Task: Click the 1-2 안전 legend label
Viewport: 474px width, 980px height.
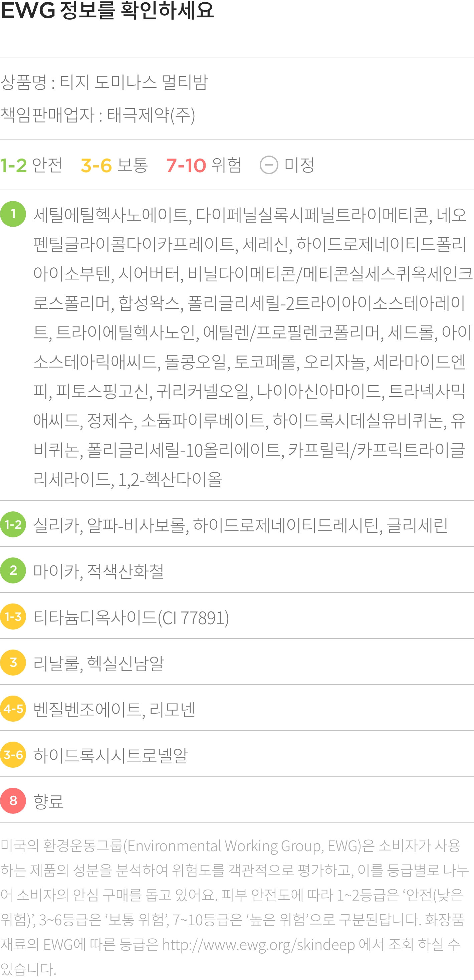Action: pos(31,165)
